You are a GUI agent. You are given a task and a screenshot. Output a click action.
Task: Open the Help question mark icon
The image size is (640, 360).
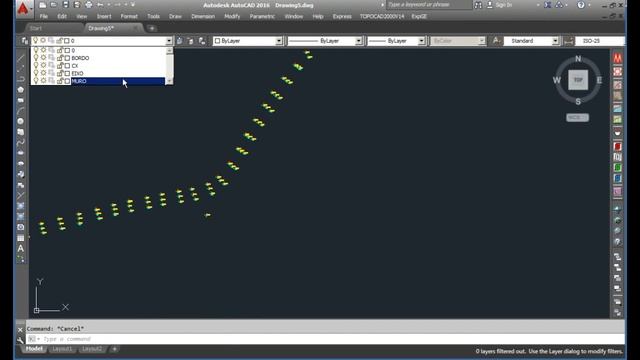(x=581, y=5)
